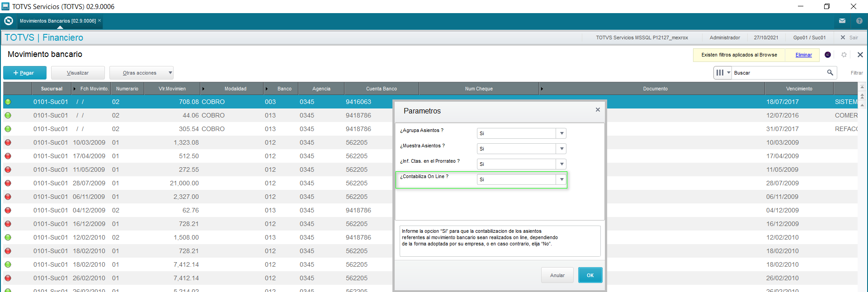Click the magnifier search icon

point(830,72)
